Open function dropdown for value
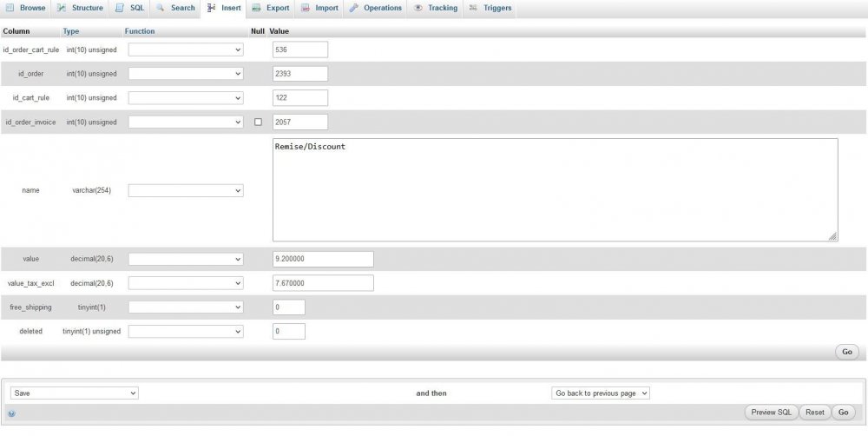The width and height of the screenshot is (868, 436). click(186, 260)
